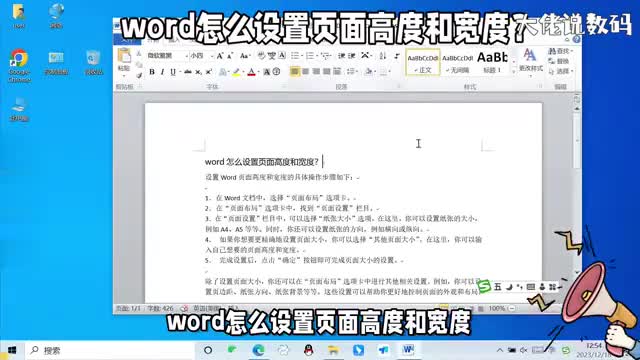Click the page indicator 页面: 1/1
Image resolution: width=640 pixels, height=360 pixels.
(128, 309)
